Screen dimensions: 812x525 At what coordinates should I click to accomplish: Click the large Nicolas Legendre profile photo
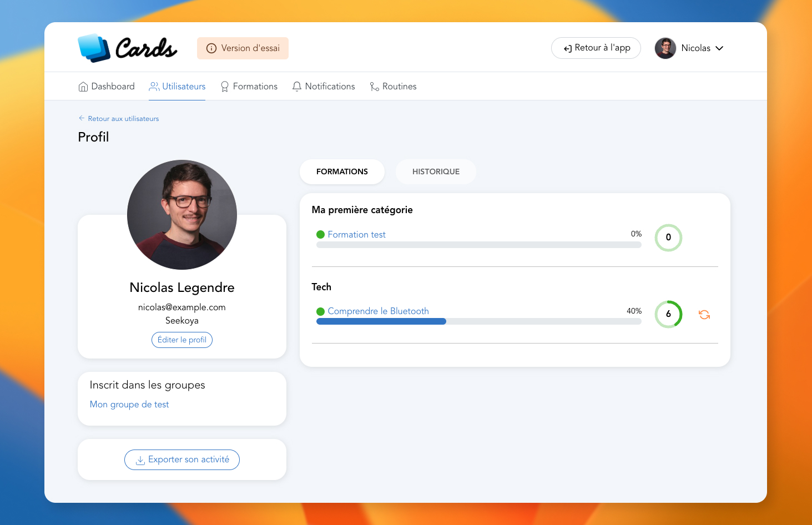click(182, 215)
